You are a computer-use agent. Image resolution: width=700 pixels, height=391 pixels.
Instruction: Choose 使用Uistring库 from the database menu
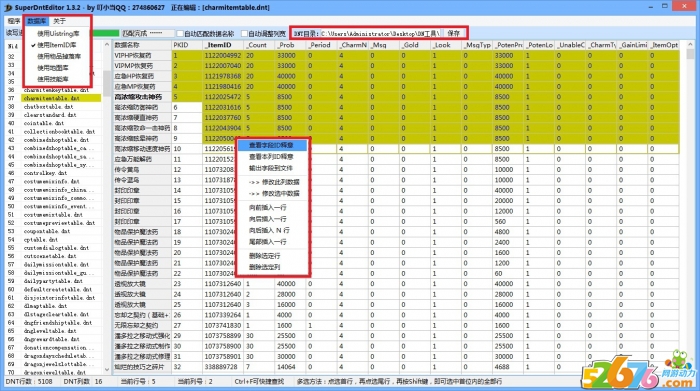pyautogui.click(x=58, y=33)
